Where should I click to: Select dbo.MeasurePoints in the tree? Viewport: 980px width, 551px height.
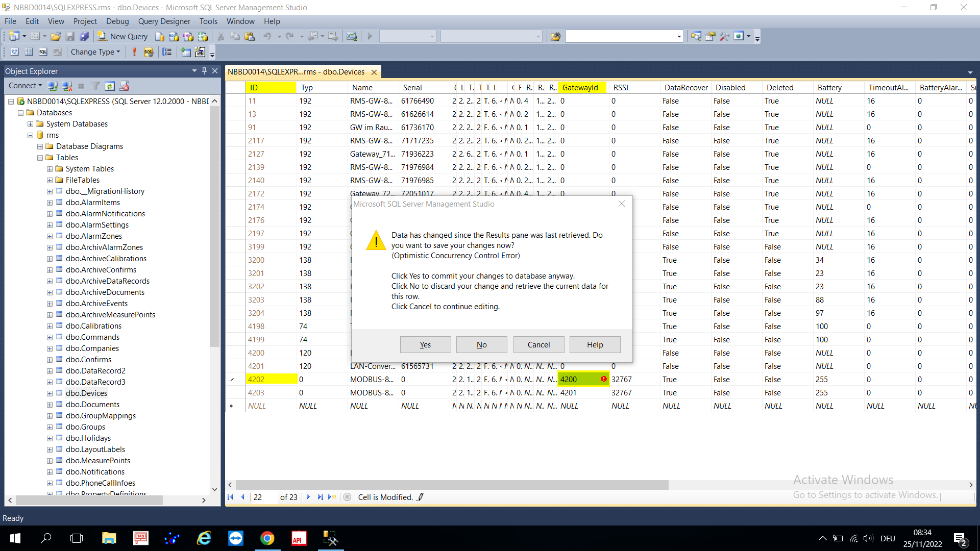click(98, 461)
